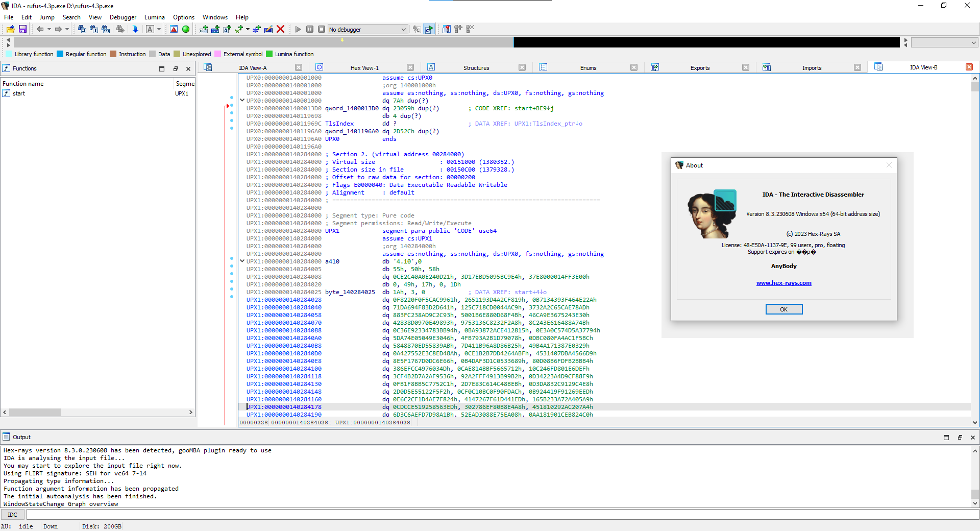Switch to the Hex View-1 tab

(x=364, y=68)
